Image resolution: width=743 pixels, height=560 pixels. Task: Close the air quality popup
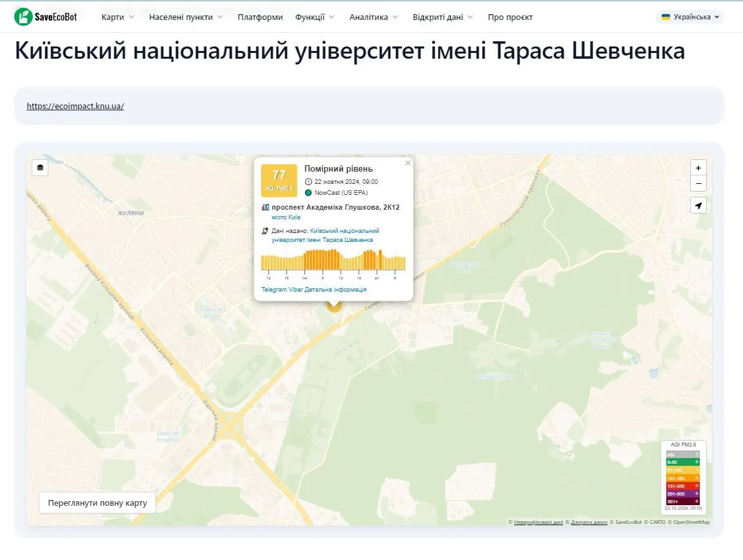tap(408, 163)
